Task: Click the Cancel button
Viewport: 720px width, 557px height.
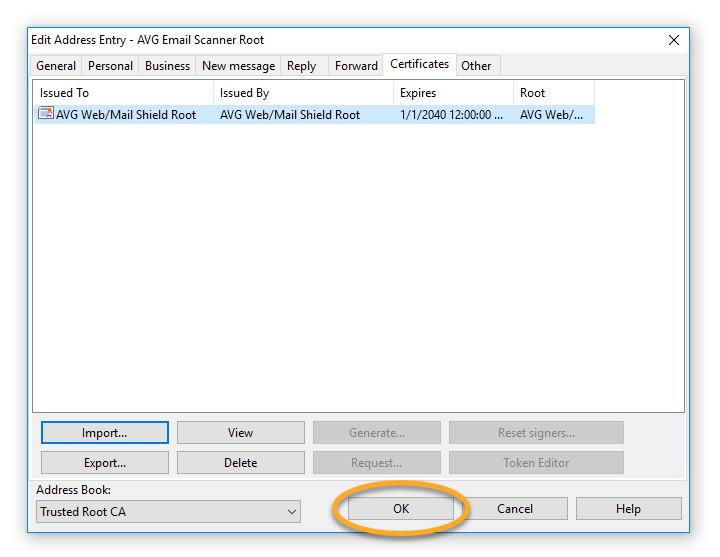Action: click(515, 508)
